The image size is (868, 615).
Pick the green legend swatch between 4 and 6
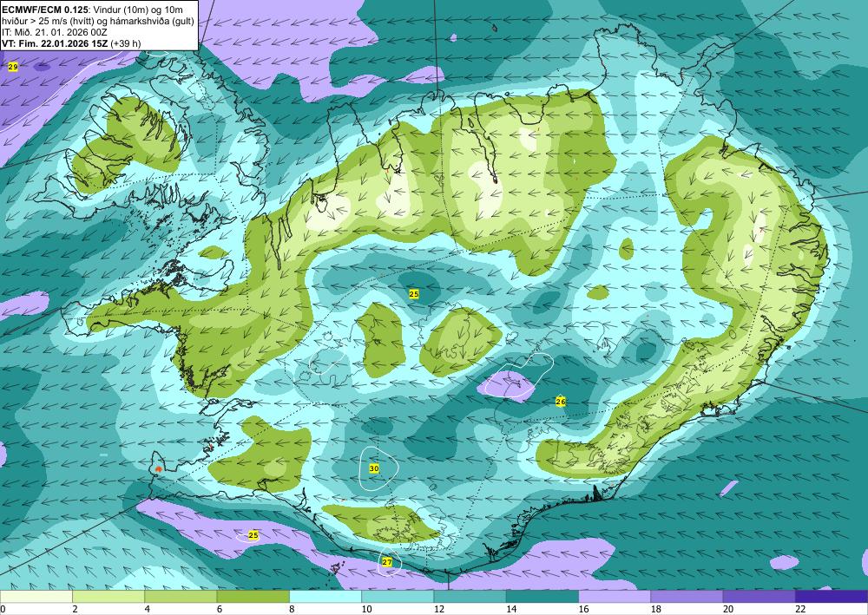pos(181,597)
